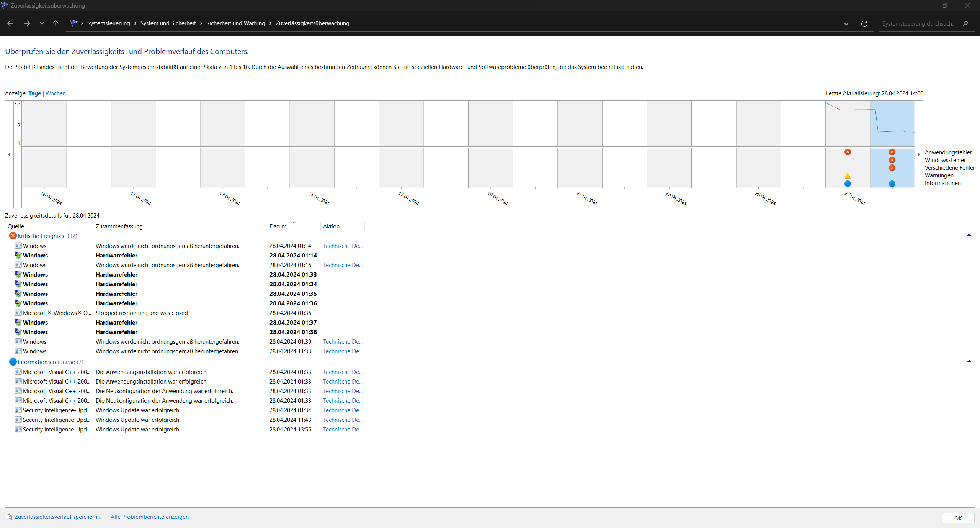Open Alle Problemberichte anzeigen link

pos(149,517)
